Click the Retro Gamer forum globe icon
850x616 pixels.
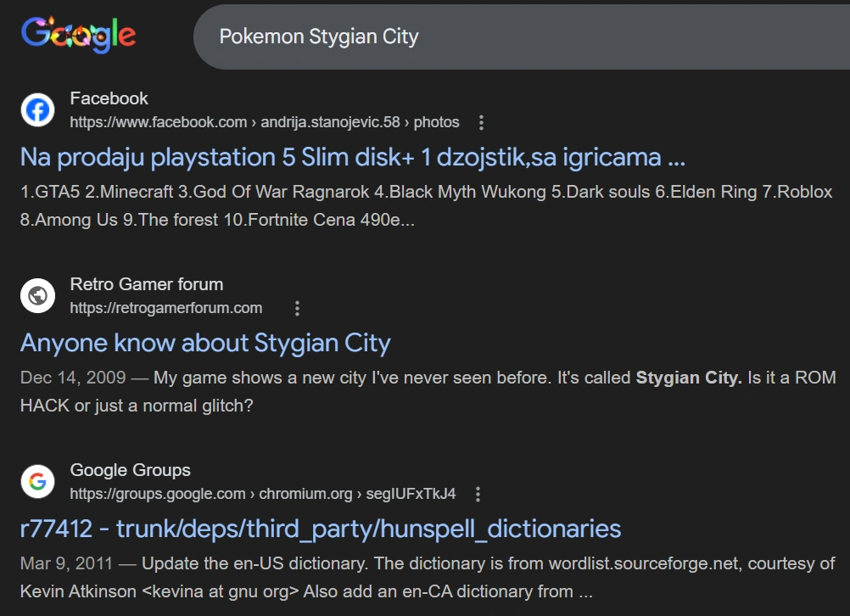(x=37, y=295)
